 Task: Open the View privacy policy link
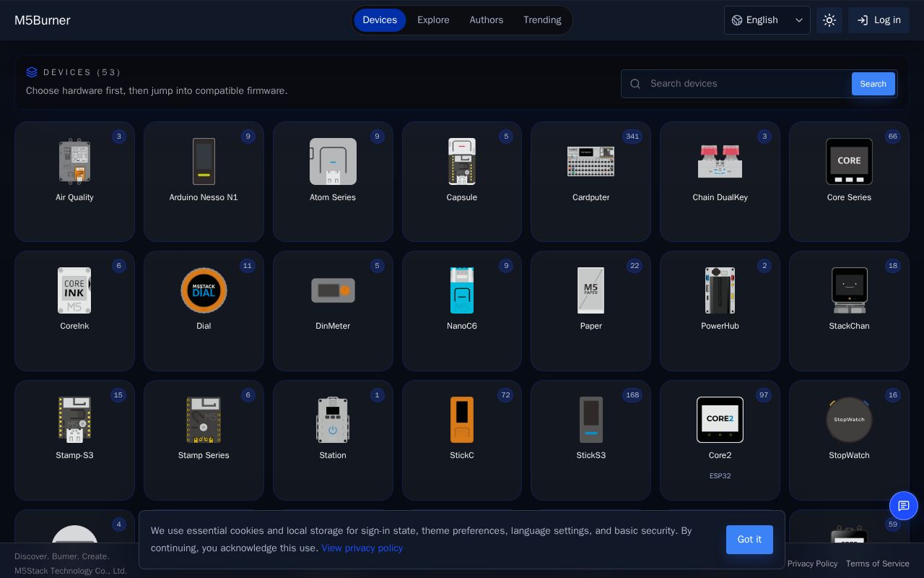(x=362, y=548)
